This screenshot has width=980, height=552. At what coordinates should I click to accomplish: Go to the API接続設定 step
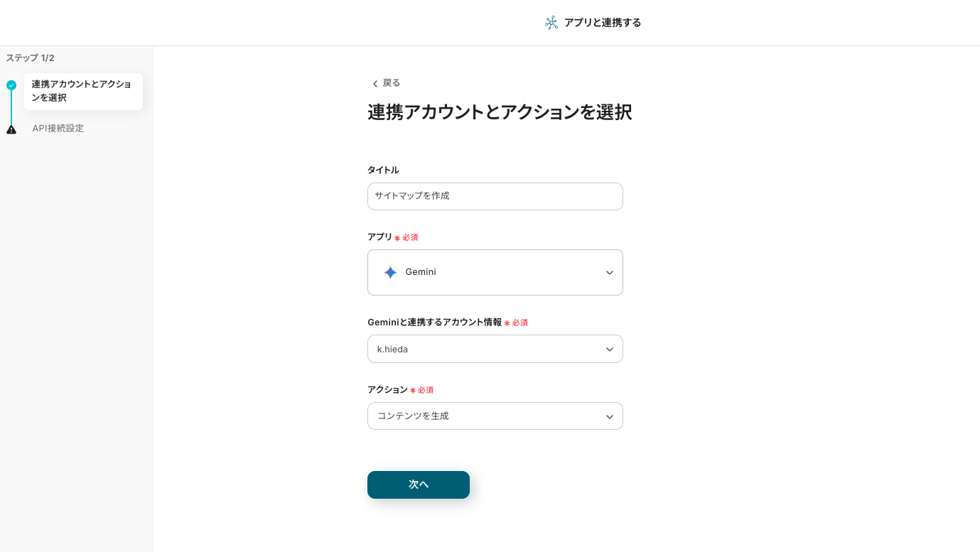click(58, 129)
